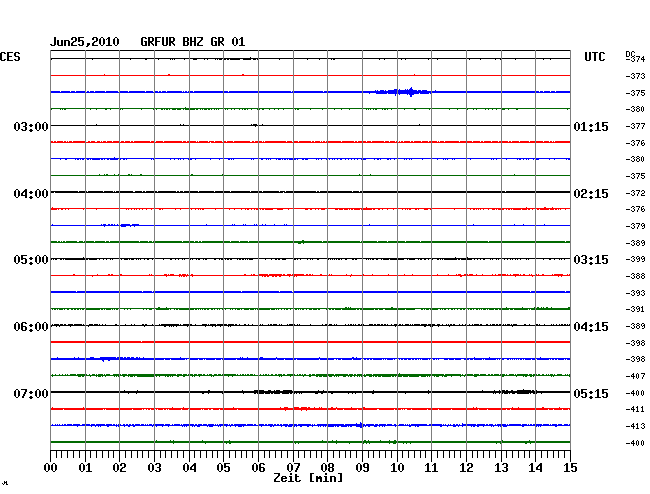Click the 03:15 UTC time label
Viewport: 650px width, 494px height.
591,260
